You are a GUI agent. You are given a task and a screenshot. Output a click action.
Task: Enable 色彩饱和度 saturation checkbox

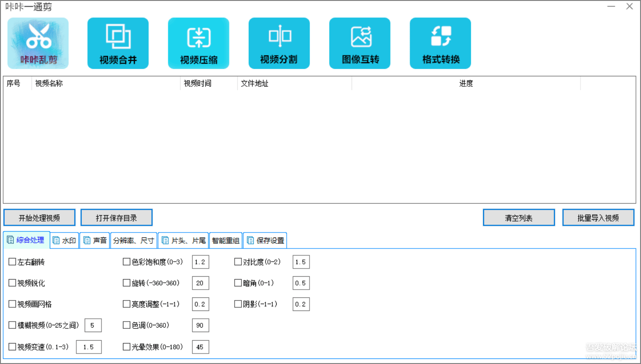(127, 262)
